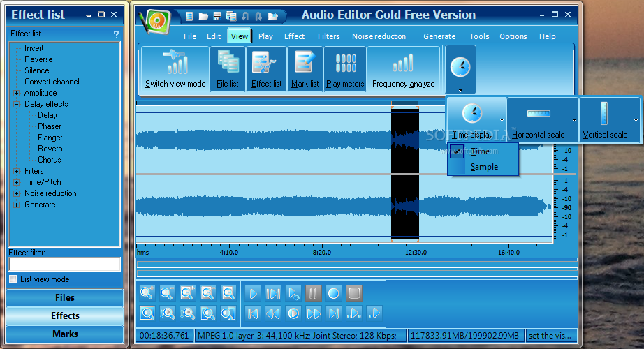Show the Play meters
644x349 pixels.
click(345, 68)
